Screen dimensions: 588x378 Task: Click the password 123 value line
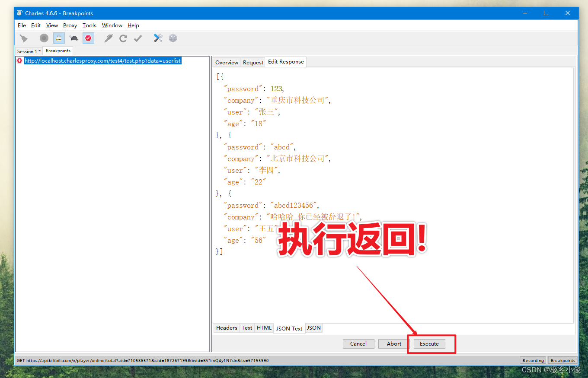(x=253, y=89)
